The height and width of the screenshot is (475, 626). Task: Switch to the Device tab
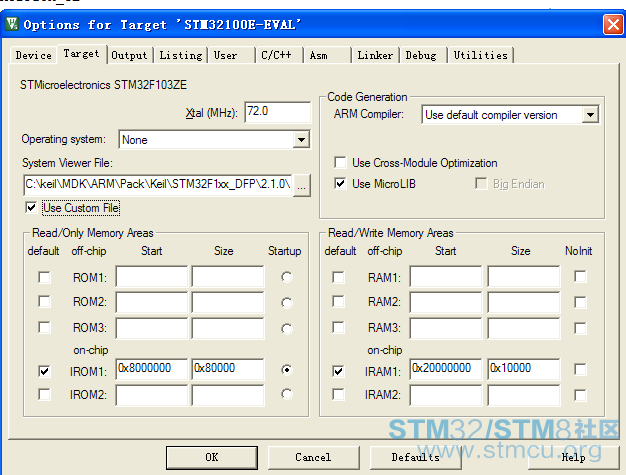point(34,55)
